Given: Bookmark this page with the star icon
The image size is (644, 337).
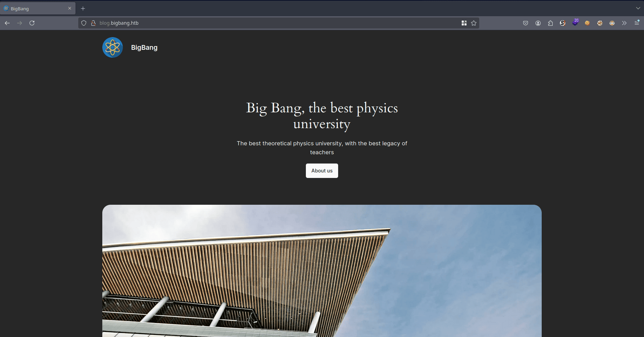Looking at the screenshot, I should point(474,23).
